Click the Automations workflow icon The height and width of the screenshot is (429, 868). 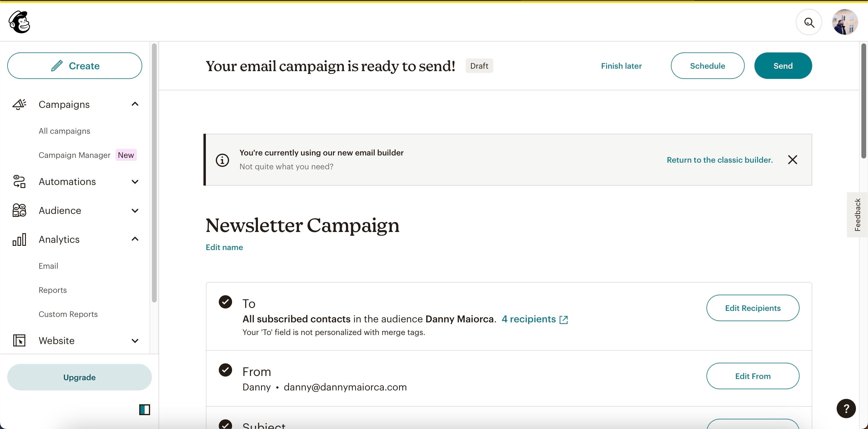coord(19,181)
